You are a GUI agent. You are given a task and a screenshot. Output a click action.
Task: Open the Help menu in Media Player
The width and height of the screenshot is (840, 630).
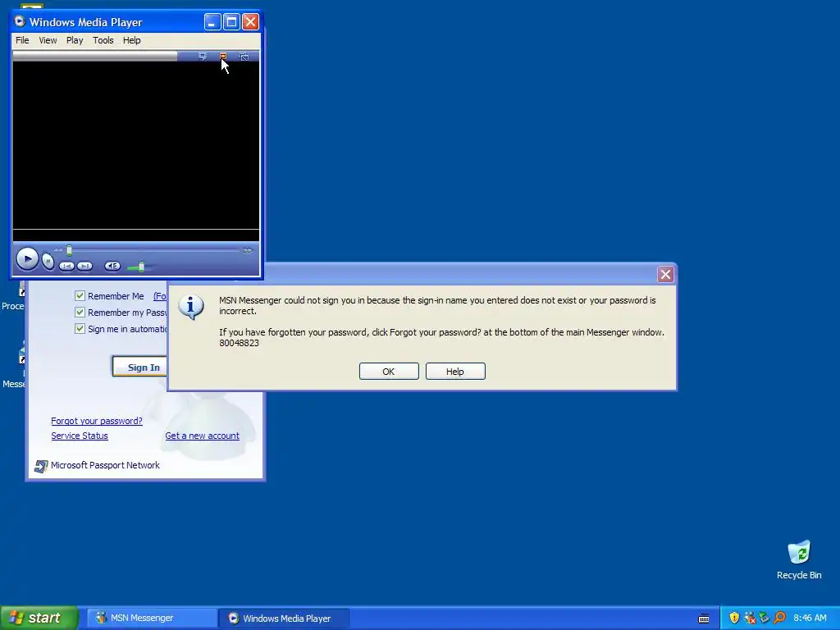(x=132, y=40)
